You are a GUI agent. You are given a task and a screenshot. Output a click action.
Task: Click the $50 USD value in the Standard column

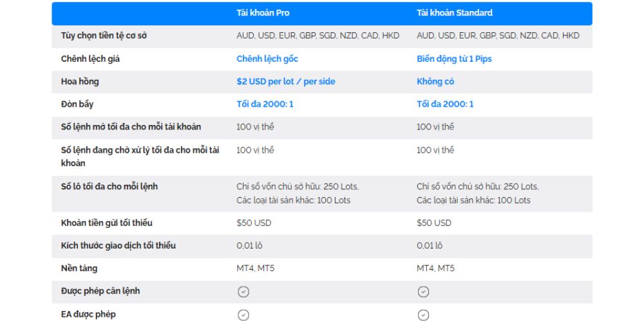coord(434,223)
